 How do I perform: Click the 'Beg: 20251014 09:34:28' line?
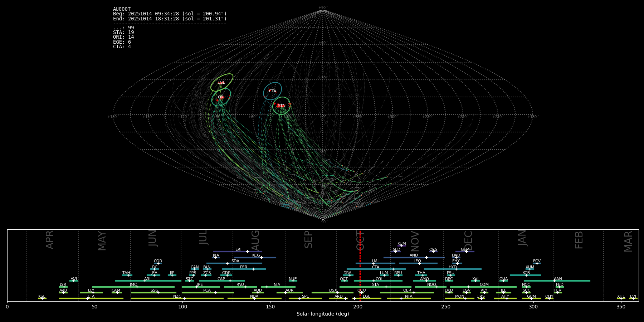pos(170,14)
